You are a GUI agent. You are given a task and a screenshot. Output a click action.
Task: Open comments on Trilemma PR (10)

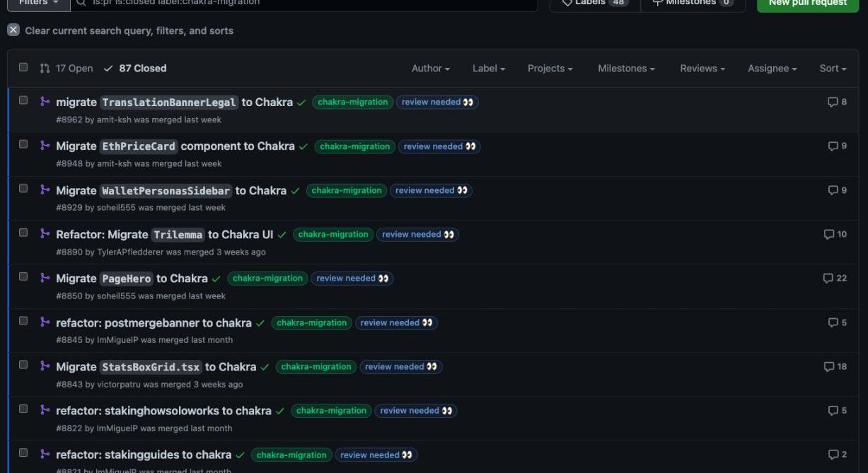(x=835, y=234)
